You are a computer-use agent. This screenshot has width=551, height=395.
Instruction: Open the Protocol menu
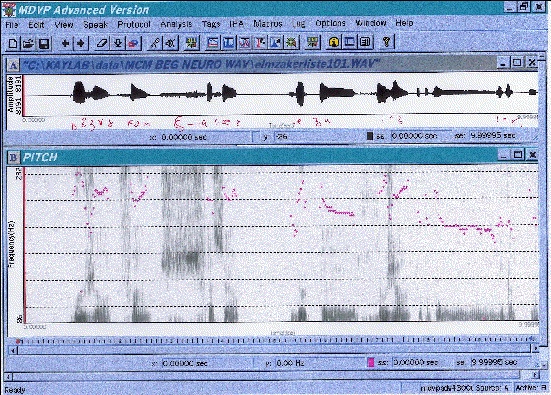click(x=134, y=24)
